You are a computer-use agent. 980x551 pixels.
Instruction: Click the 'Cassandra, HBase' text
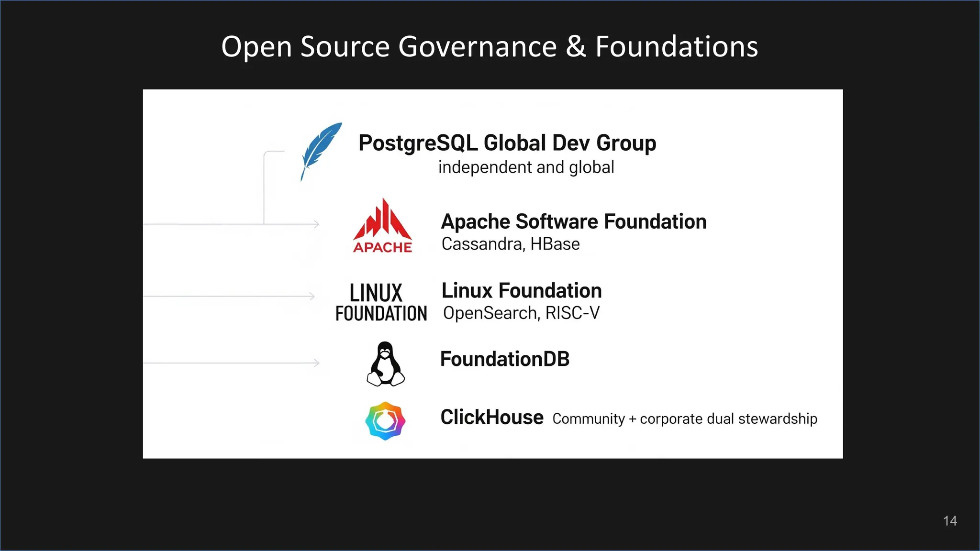coord(510,244)
